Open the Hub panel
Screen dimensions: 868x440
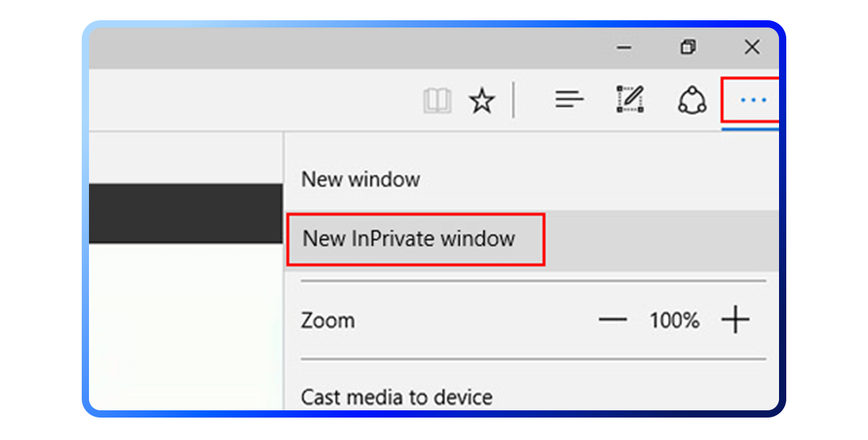point(569,100)
